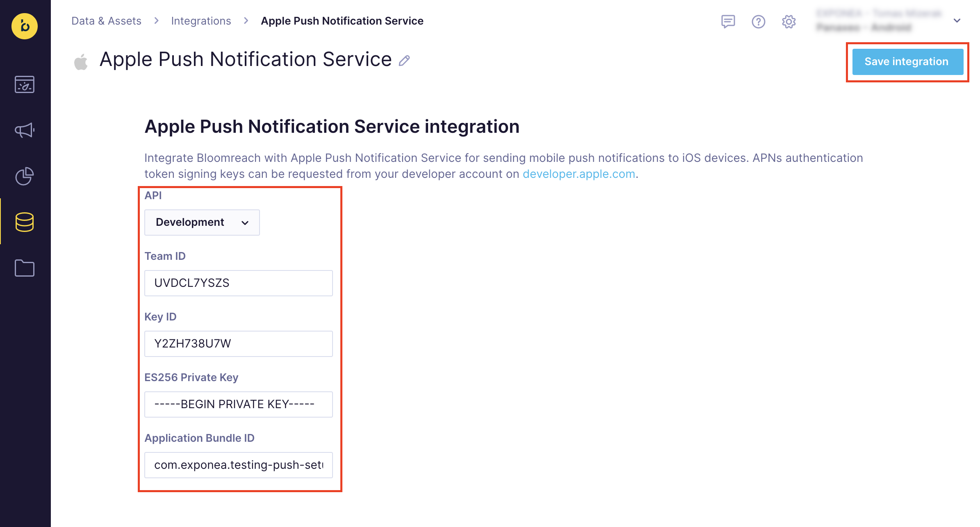Click the Bloomreach logo icon

pyautogui.click(x=25, y=26)
